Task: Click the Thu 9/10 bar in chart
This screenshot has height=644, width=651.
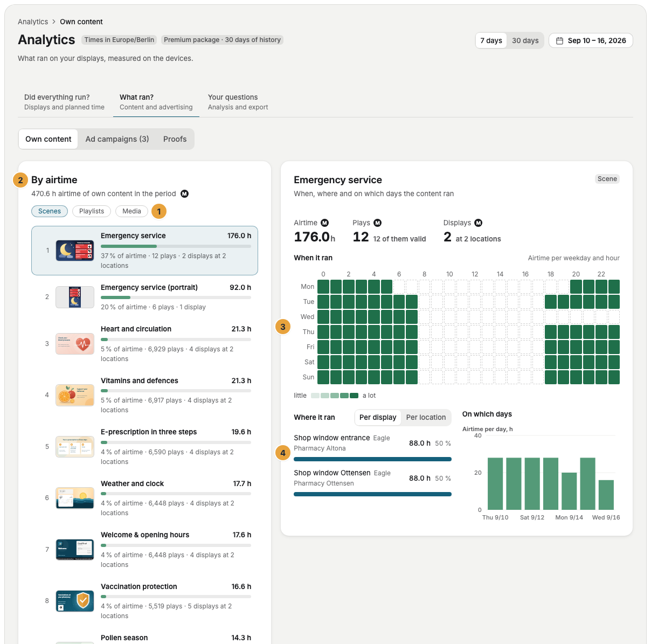Action: [x=495, y=483]
